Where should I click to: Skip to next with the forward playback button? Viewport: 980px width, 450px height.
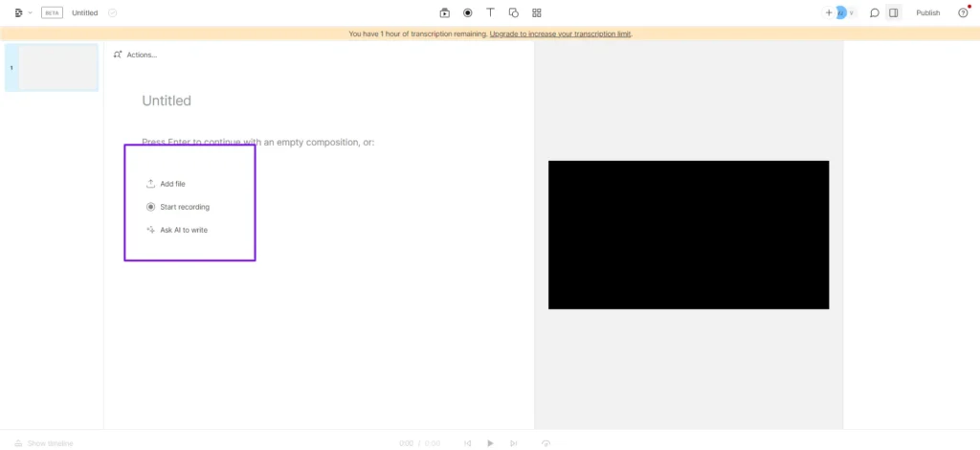tap(514, 443)
